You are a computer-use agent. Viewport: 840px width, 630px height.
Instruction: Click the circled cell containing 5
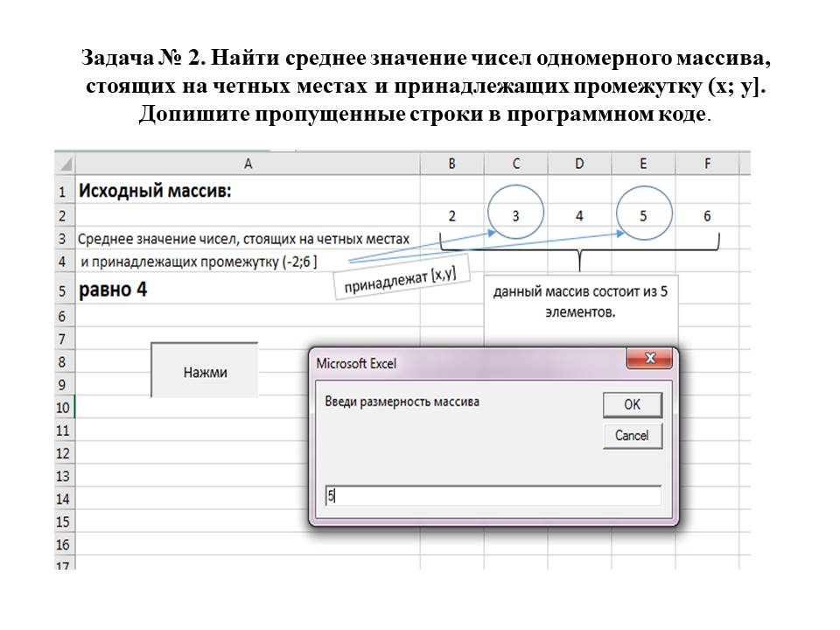(x=643, y=215)
